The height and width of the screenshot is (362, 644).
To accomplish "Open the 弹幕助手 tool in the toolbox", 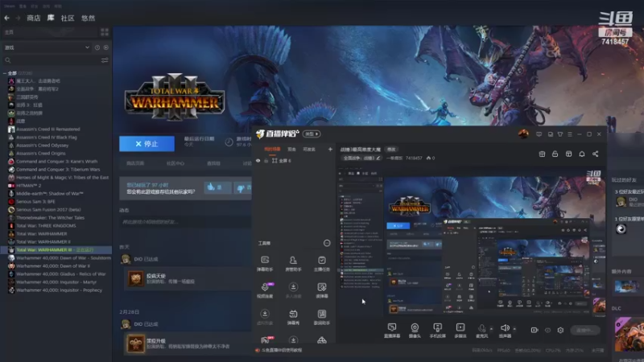I will 265,263.
